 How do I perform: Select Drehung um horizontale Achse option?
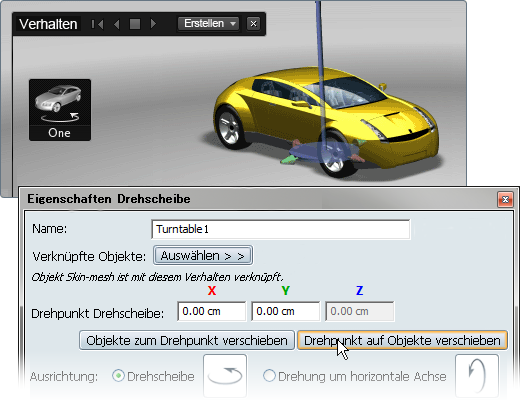pyautogui.click(x=270, y=376)
